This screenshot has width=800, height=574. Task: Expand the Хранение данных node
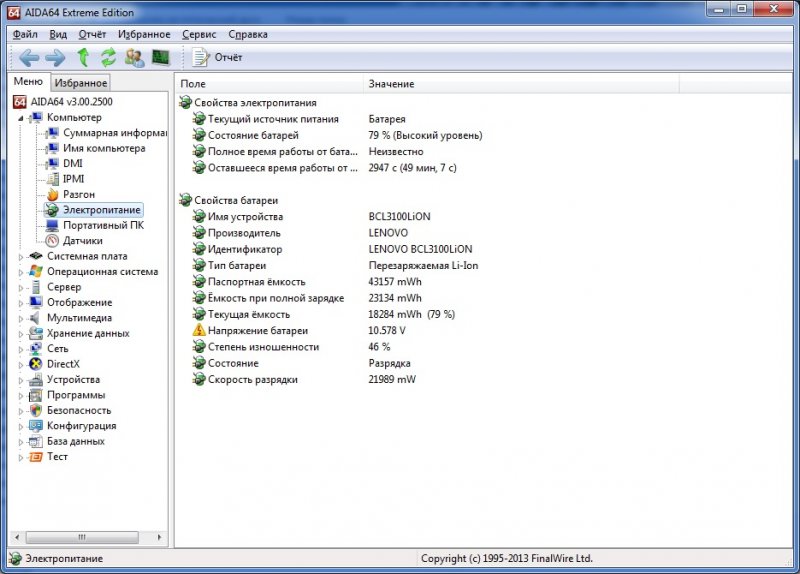20,333
